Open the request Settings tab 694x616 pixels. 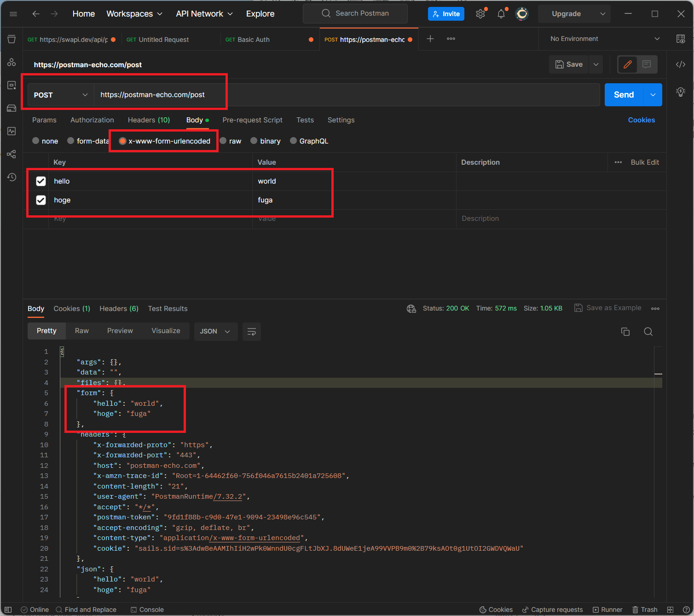[x=341, y=120]
